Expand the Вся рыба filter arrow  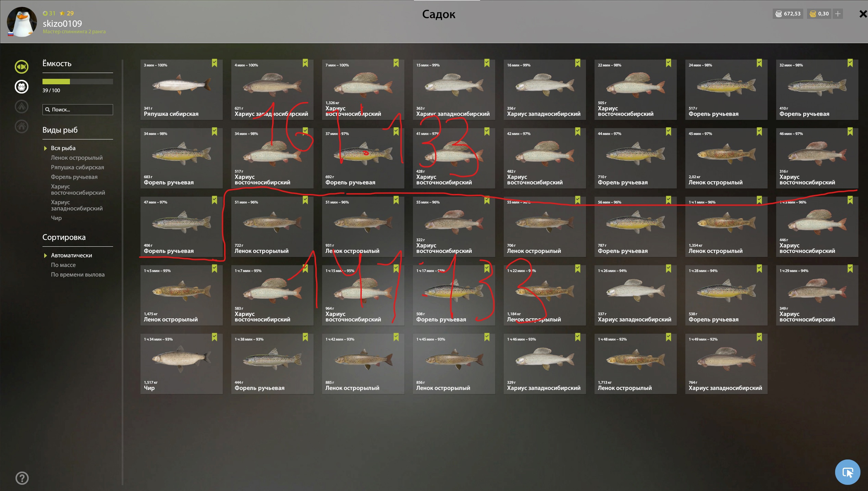(45, 148)
